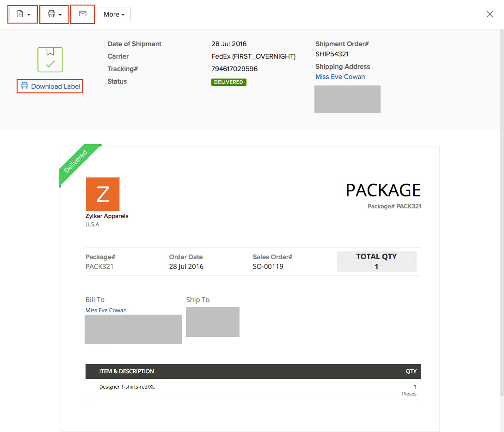
Task: Select the Zylkar Apparels logo icon
Action: click(x=103, y=195)
